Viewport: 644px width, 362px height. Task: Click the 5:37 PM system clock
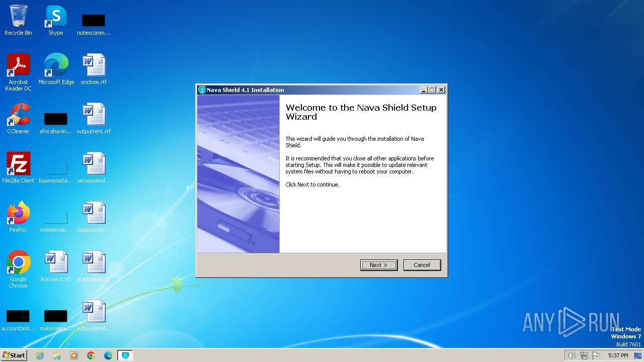(618, 355)
